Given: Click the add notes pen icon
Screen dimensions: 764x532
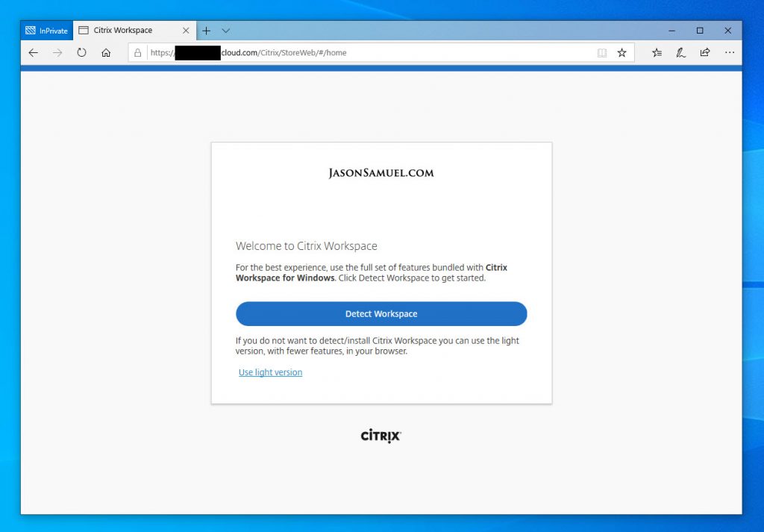Looking at the screenshot, I should 680,53.
